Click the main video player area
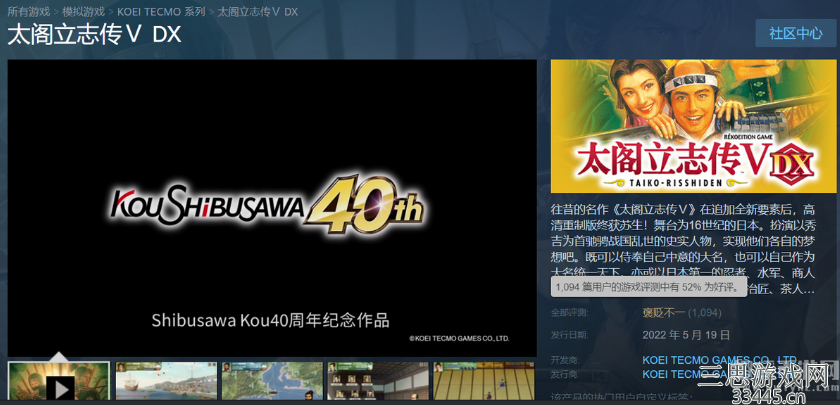 point(272,208)
